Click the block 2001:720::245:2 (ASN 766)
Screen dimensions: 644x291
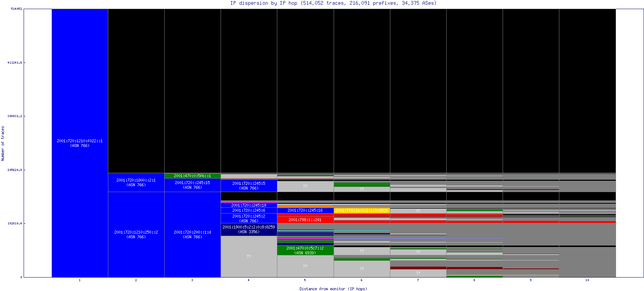coord(249,218)
